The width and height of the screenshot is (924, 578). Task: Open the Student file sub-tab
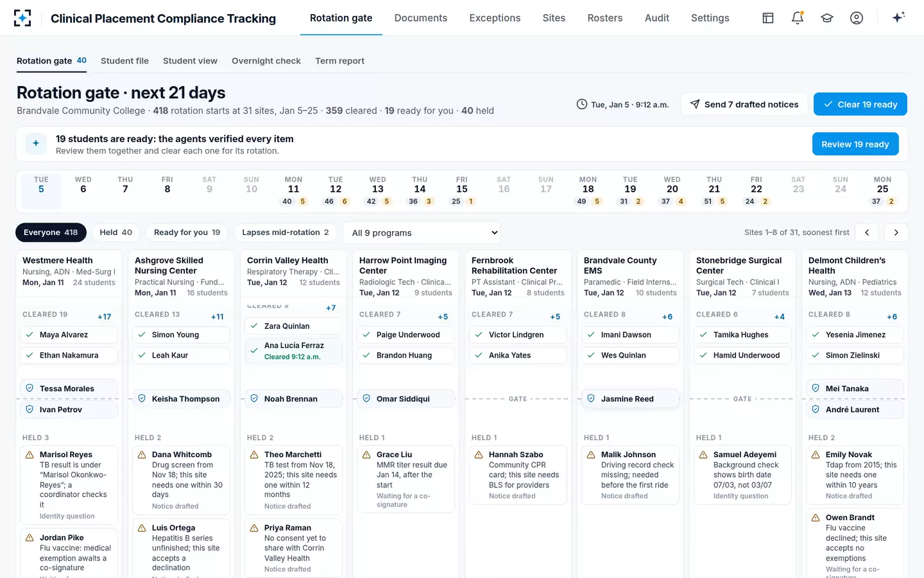point(124,61)
